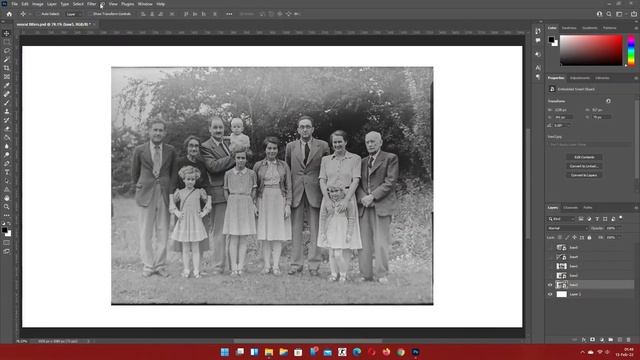The width and height of the screenshot is (640, 360).
Task: Click the Edit Contents button
Action: [x=584, y=157]
